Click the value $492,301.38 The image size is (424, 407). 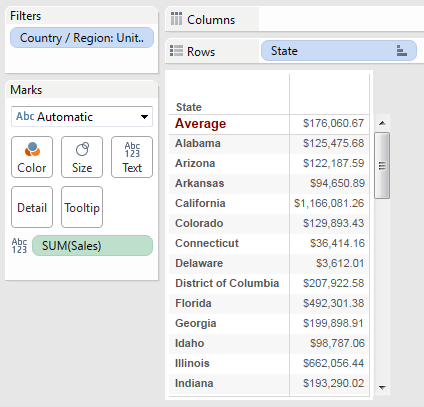click(333, 303)
